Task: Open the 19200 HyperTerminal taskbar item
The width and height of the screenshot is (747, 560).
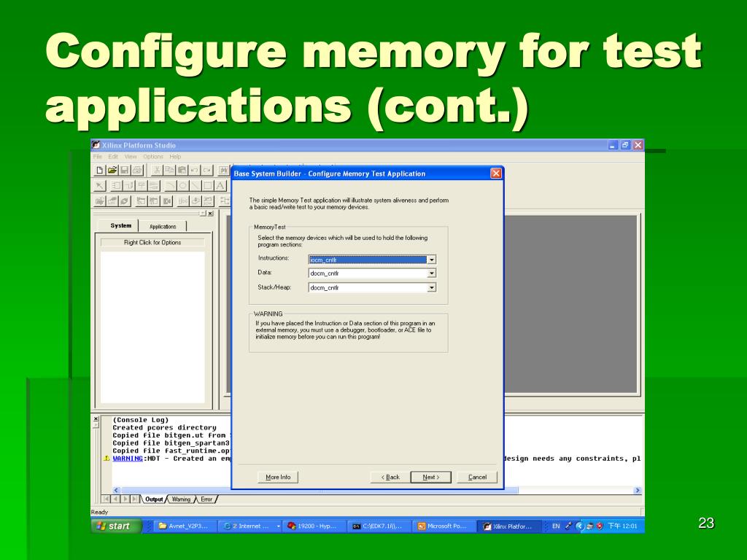Action: pyautogui.click(x=314, y=526)
